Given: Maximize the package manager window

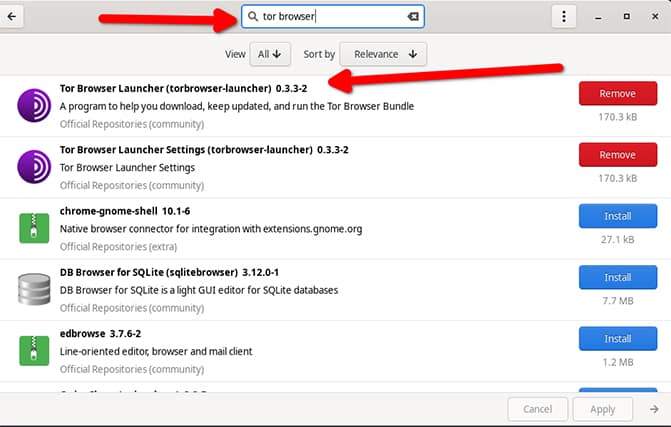Looking at the screenshot, I should point(626,16).
